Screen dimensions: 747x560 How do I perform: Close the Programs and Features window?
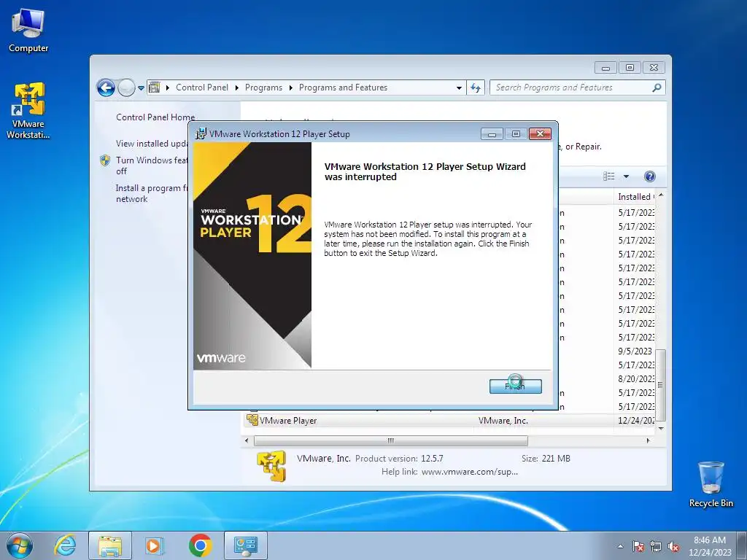pos(654,68)
